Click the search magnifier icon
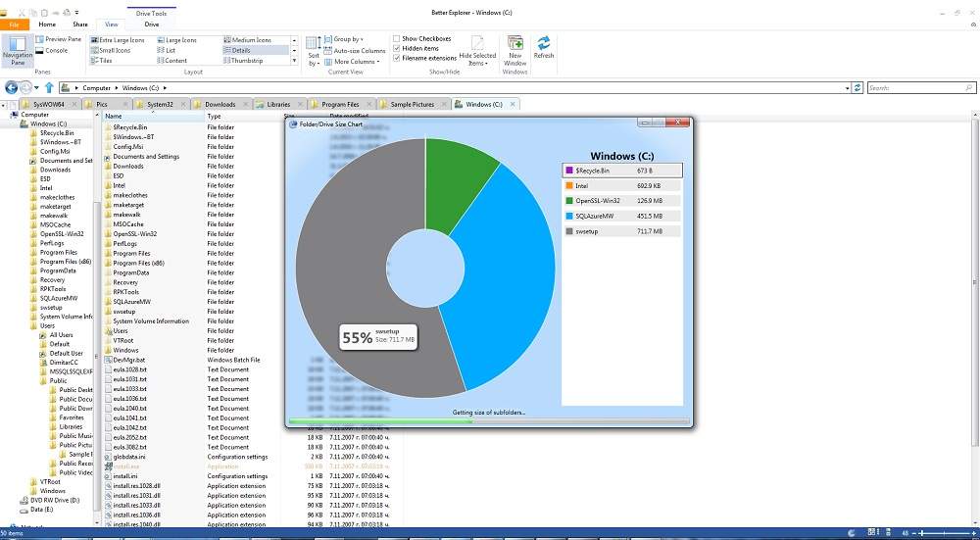Image resolution: width=980 pixels, height=540 pixels. pos(969,88)
